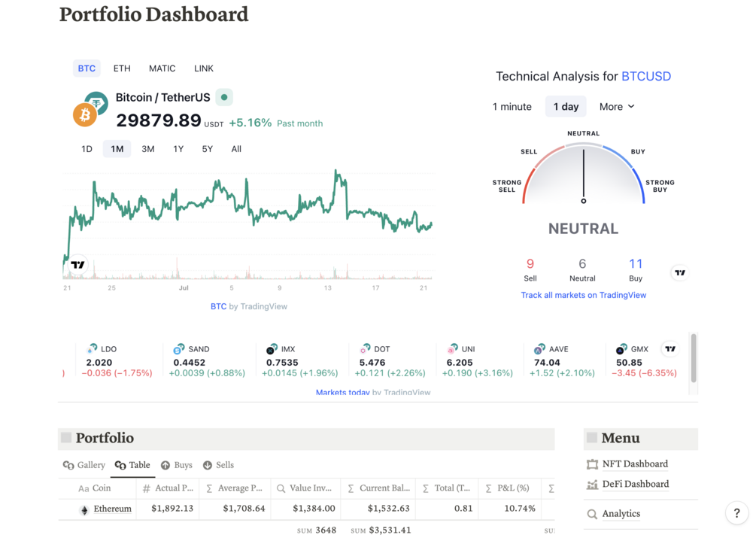Screen dimensions: 756x538
Task: Open the Analytics menu link
Action: pyautogui.click(x=621, y=514)
